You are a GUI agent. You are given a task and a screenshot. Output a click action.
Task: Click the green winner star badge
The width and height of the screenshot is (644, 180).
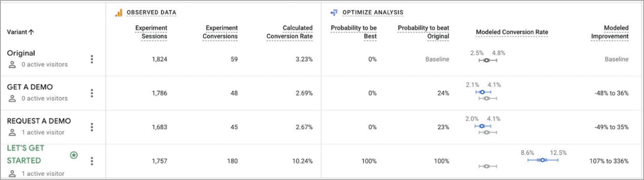tap(74, 155)
